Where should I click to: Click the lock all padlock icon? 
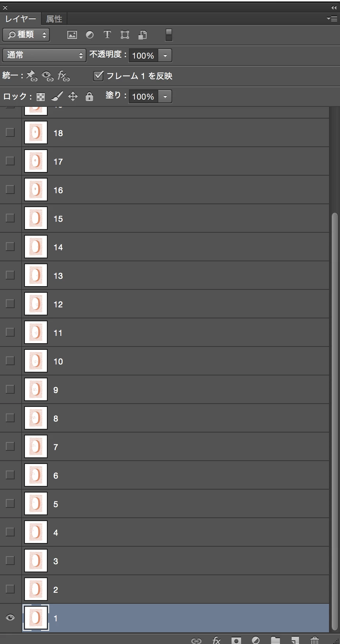click(89, 97)
